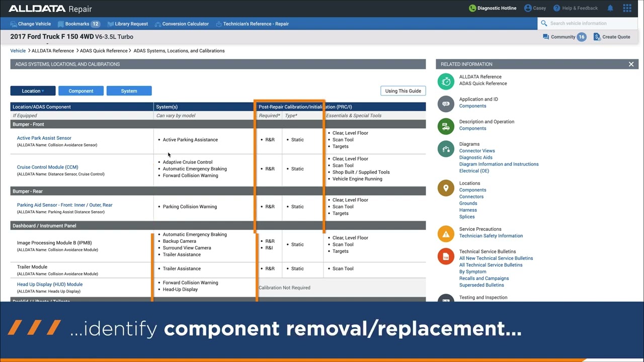The width and height of the screenshot is (644, 362).
Task: Click ALLDATA Reference breadcrumb
Action: pyautogui.click(x=53, y=51)
